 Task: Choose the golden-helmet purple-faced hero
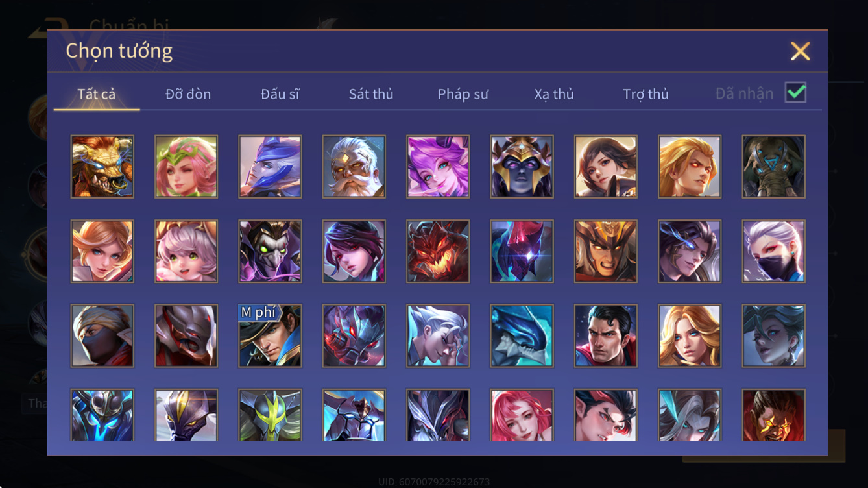522,167
